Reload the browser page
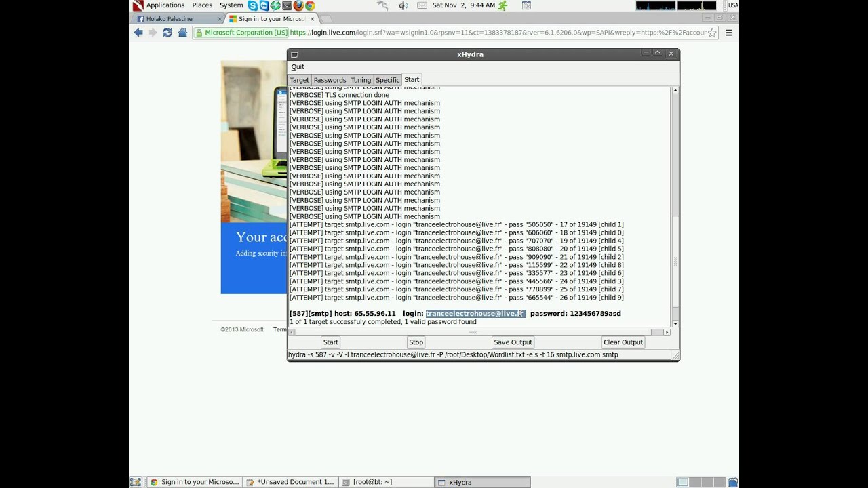 [167, 33]
